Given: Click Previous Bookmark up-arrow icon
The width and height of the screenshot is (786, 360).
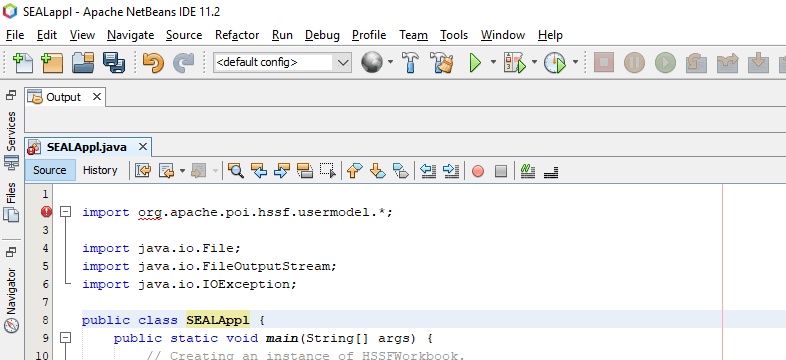Looking at the screenshot, I should click(354, 171).
